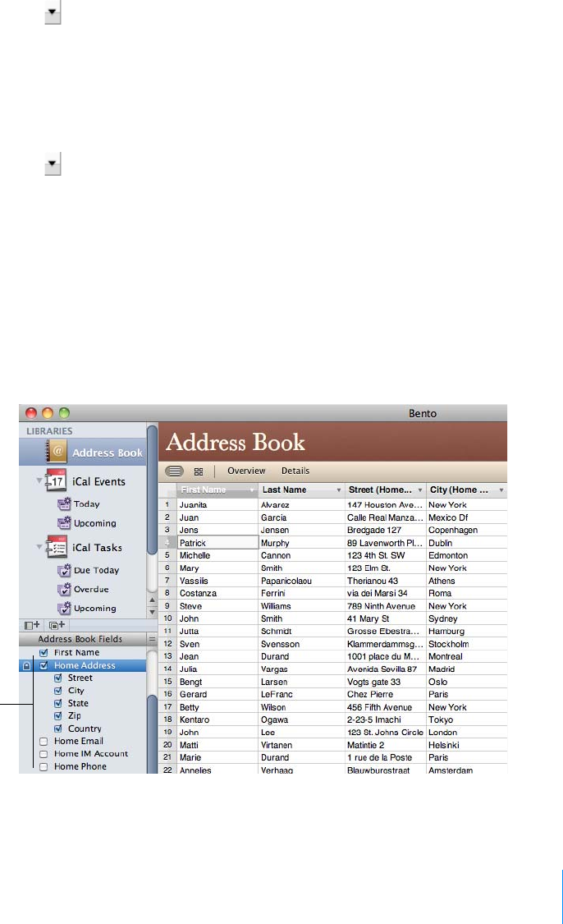Screen dimensions: 563x924
Task: Click the Copenhagen city cell
Action: click(466, 530)
